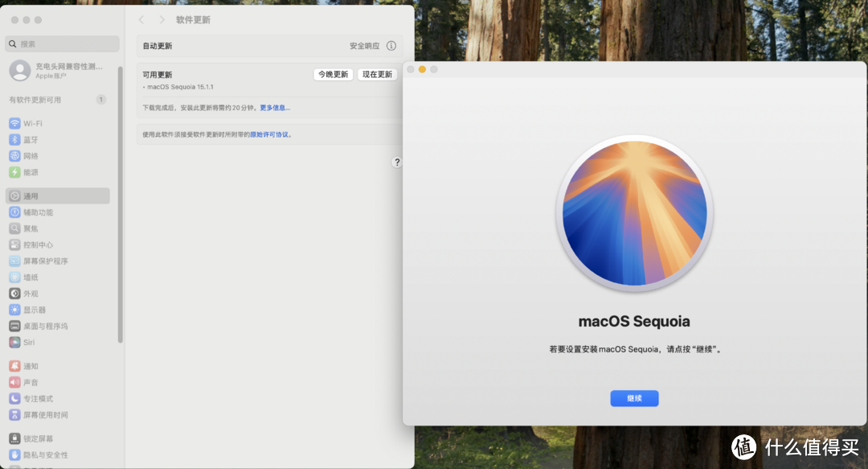
Task: Open the Siri icon in sidebar
Action: coord(15,342)
